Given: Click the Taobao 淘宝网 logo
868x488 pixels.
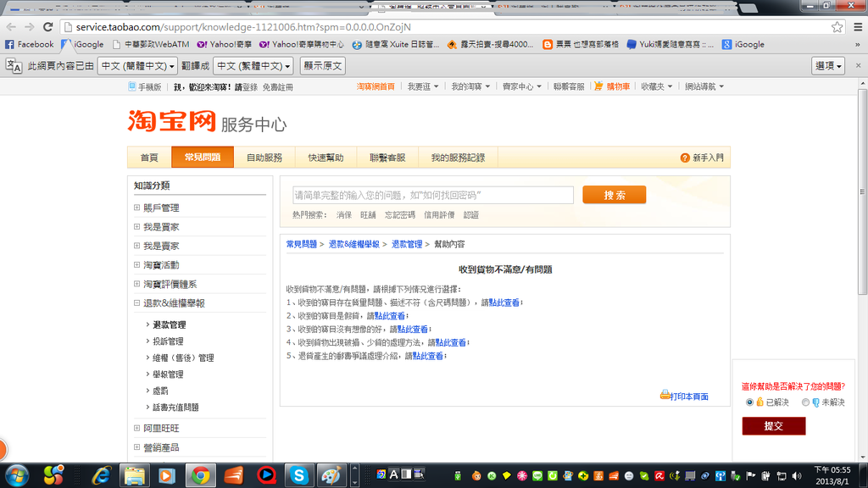Looking at the screenshot, I should pyautogui.click(x=171, y=120).
